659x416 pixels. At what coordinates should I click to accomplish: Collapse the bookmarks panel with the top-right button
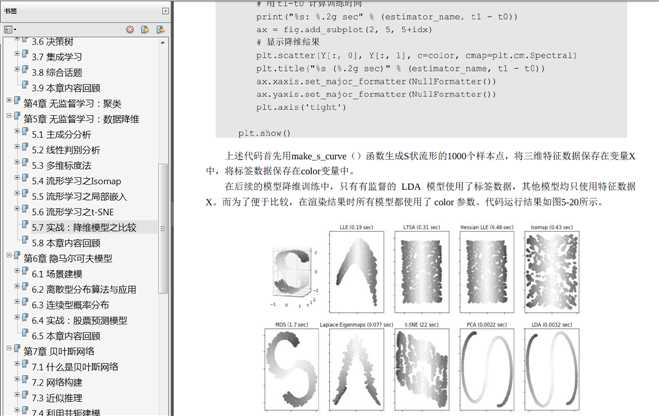[165, 11]
